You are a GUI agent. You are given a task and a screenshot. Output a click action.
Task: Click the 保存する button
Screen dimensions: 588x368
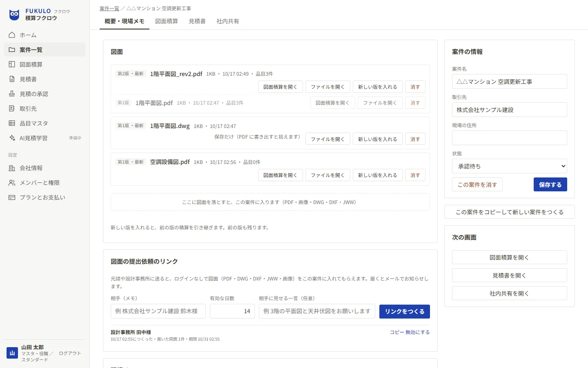(x=550, y=184)
